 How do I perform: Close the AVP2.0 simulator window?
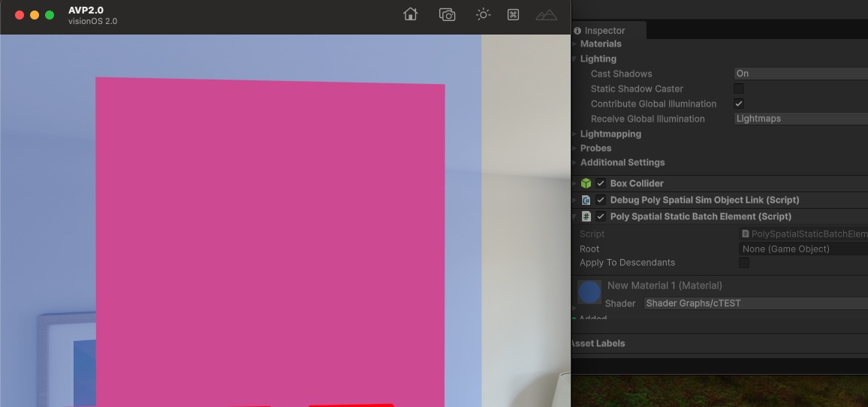(x=20, y=15)
